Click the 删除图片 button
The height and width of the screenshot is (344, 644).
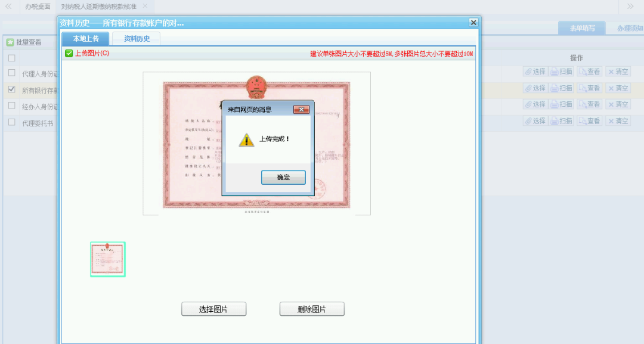[312, 309]
